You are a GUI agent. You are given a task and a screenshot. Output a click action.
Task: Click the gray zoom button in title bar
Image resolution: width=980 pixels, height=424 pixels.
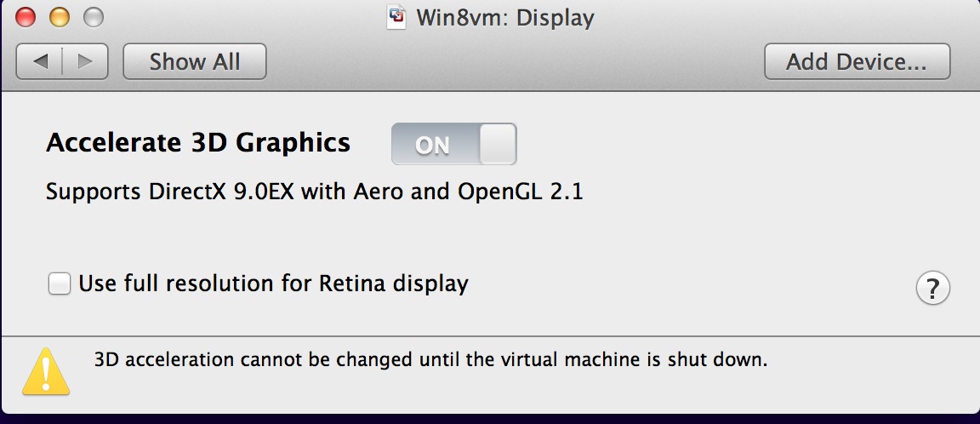tap(91, 17)
